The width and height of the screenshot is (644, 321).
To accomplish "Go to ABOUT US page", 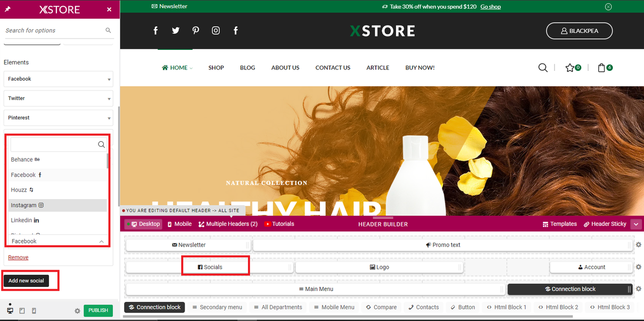I will (285, 67).
